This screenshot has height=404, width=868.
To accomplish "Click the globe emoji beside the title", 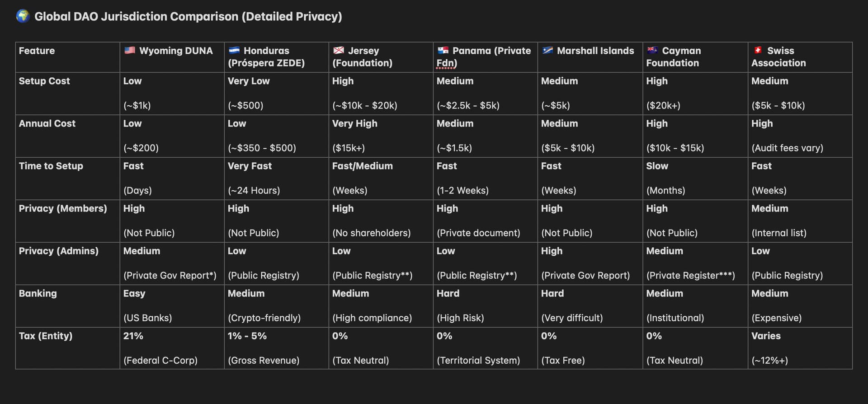I will (23, 16).
